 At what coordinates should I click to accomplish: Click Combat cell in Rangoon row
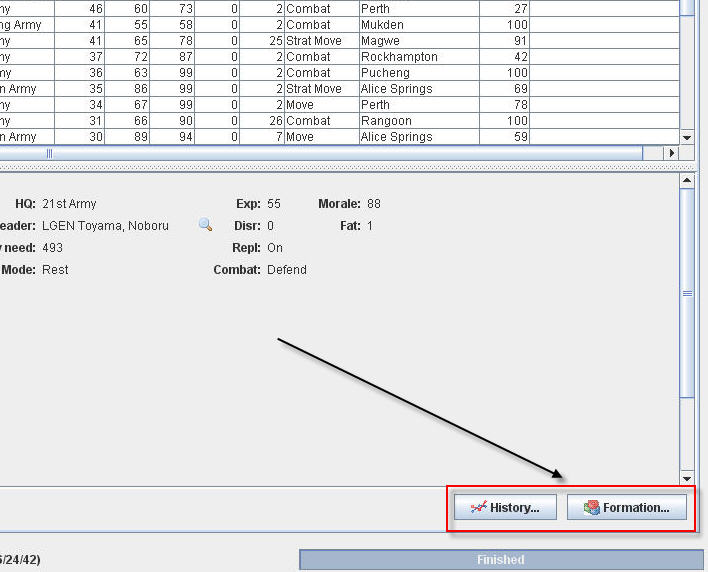(321, 121)
